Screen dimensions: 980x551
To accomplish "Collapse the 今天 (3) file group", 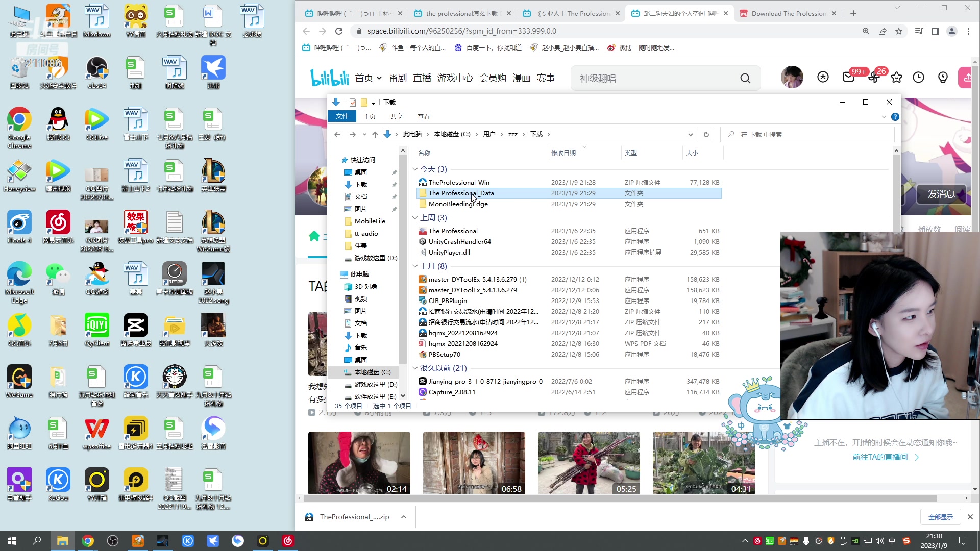I will point(415,169).
